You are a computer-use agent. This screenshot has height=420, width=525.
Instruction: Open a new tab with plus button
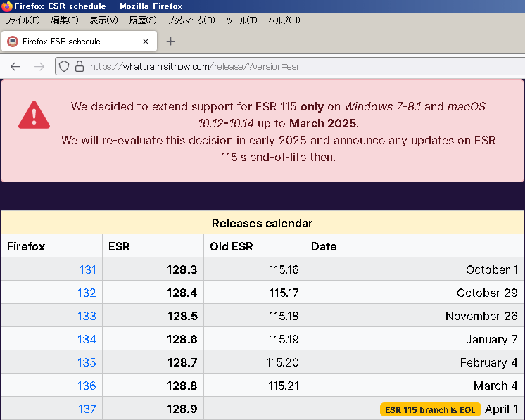pos(171,42)
